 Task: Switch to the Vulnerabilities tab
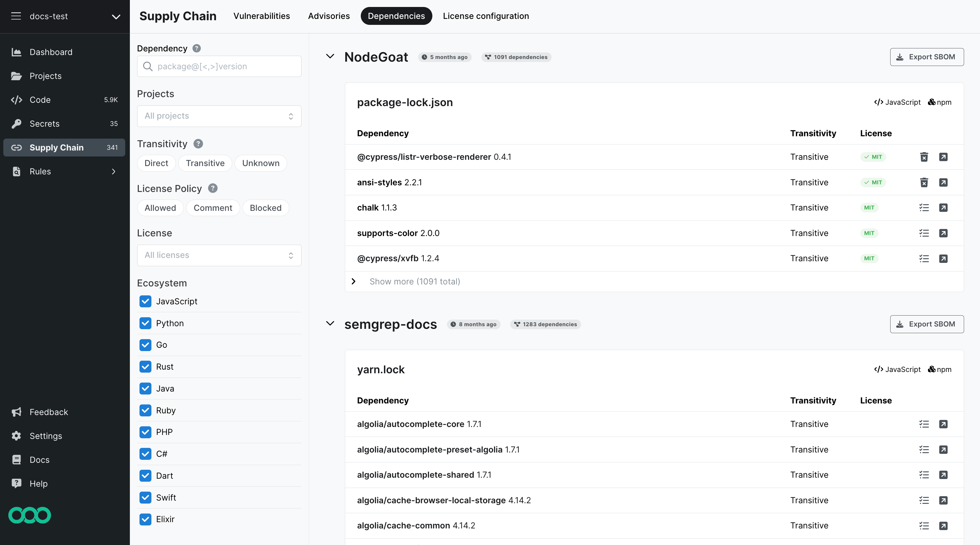[261, 16]
